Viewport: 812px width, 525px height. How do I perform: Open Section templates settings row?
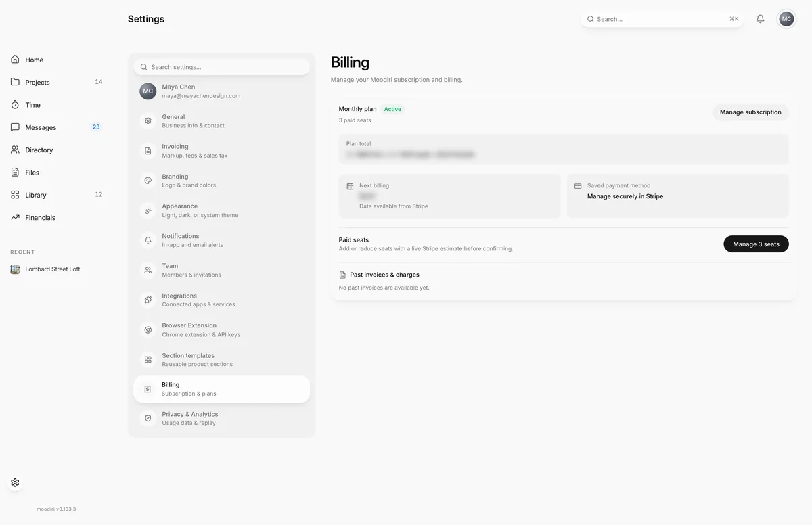[222, 359]
